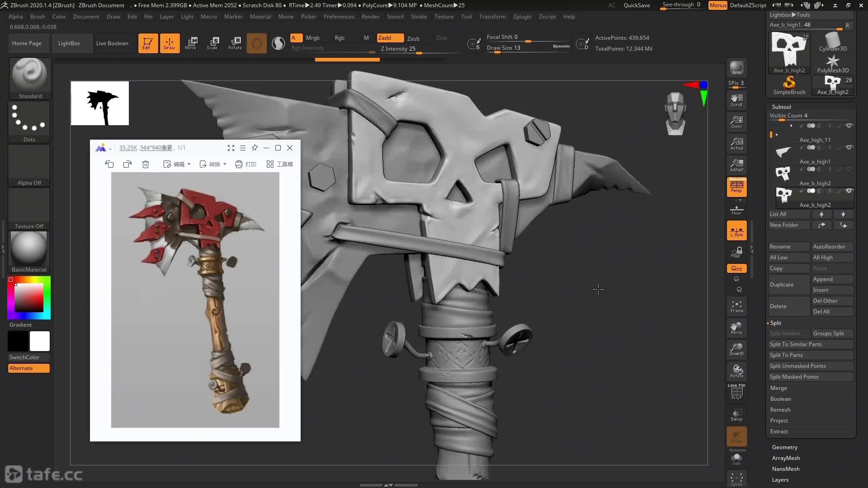Enable Zadd sculpt mode
The width and height of the screenshot is (868, 488).
[390, 38]
